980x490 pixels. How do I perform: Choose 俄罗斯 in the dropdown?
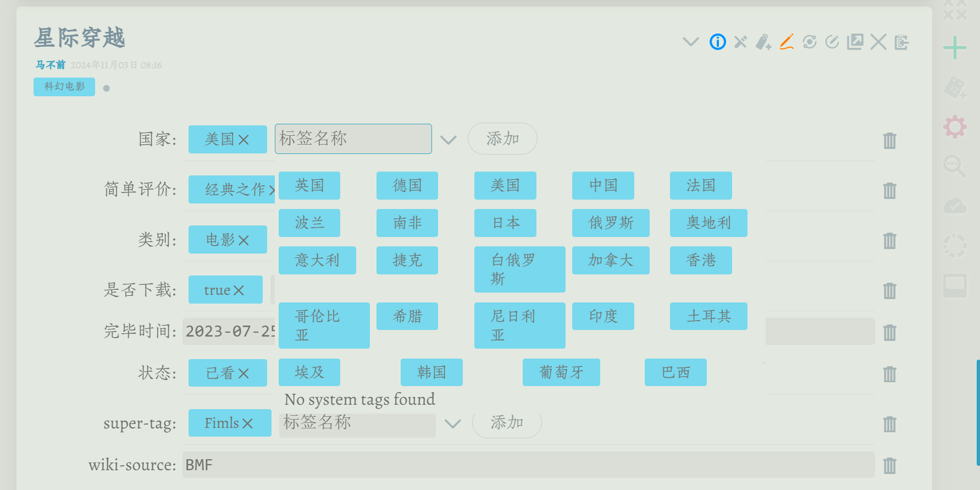[x=611, y=223]
